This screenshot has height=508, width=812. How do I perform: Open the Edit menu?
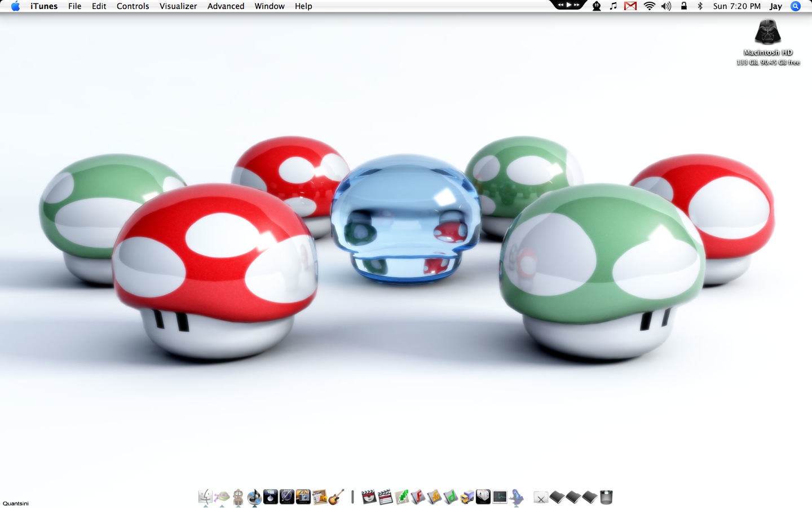coord(99,6)
